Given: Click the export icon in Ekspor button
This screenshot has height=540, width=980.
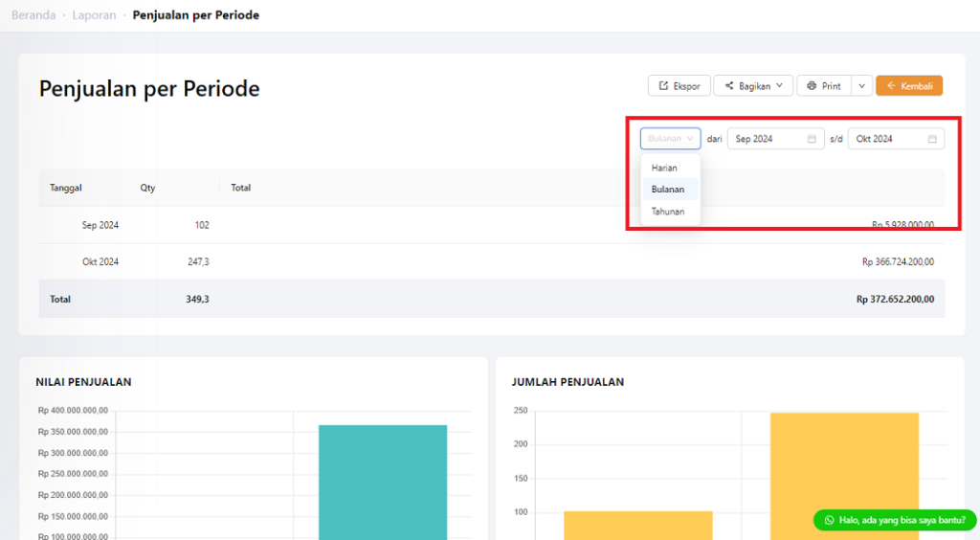Looking at the screenshot, I should (663, 85).
